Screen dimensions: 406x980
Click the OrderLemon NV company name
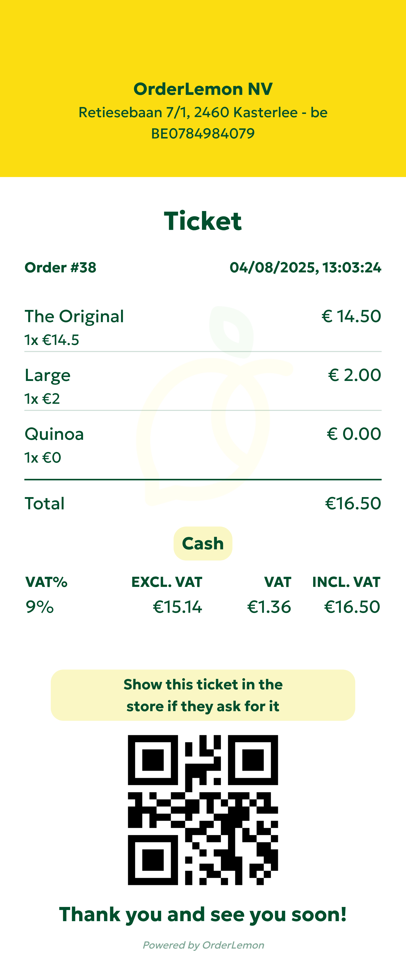click(x=203, y=89)
